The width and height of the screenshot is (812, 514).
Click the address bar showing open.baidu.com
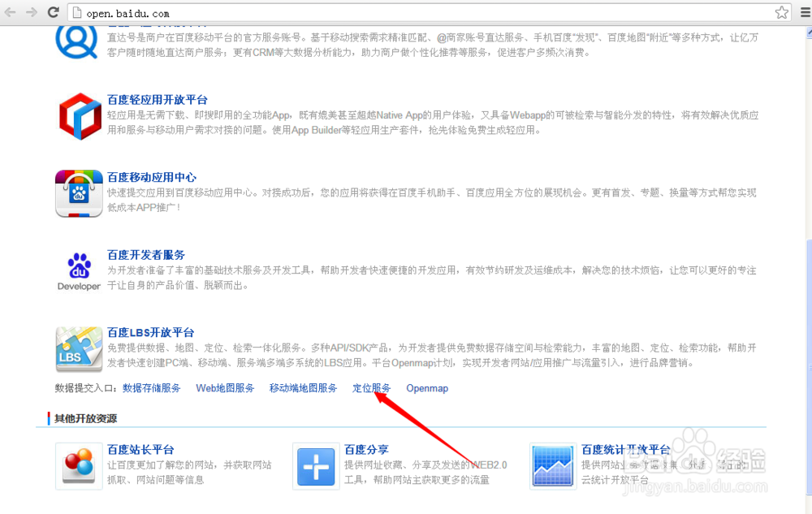(430, 13)
